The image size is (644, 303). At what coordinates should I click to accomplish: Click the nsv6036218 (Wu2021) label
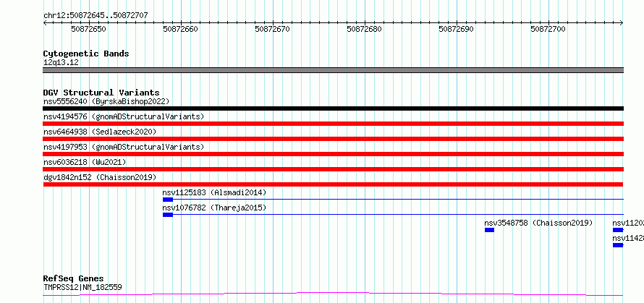tap(85, 162)
